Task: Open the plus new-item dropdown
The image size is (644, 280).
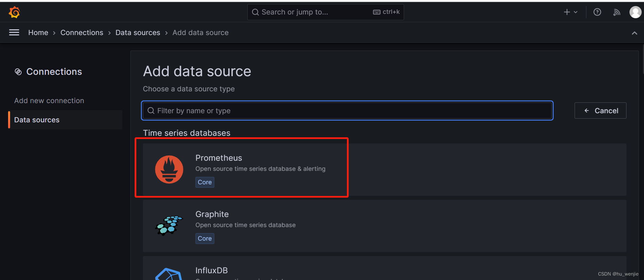Action: [571, 12]
